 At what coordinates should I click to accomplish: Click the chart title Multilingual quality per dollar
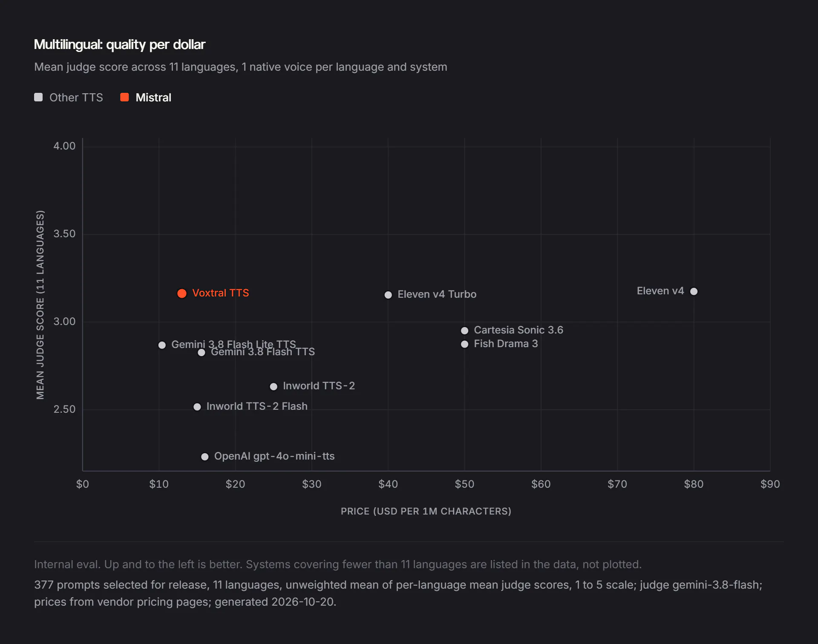point(120,45)
